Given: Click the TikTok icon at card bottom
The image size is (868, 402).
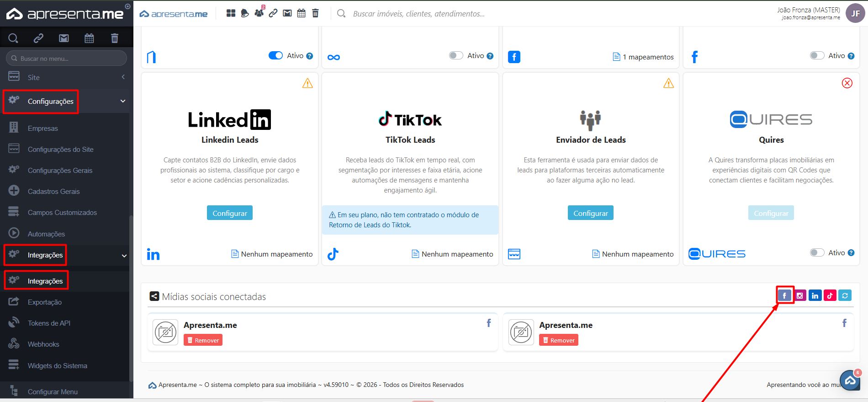Looking at the screenshot, I should click(x=333, y=254).
